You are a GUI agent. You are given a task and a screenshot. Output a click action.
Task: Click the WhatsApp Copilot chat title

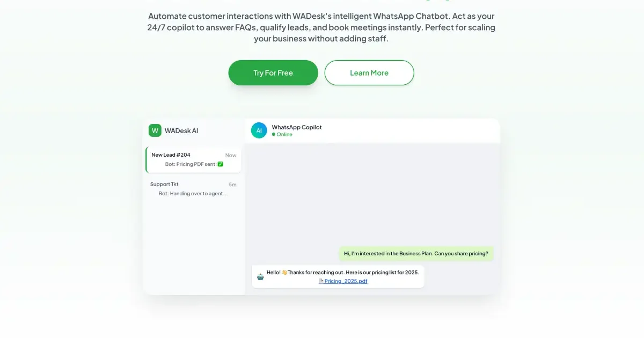pos(297,127)
